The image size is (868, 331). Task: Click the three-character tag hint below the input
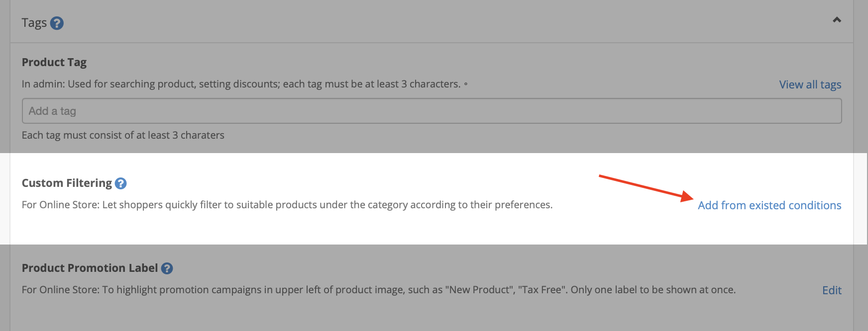click(x=123, y=135)
